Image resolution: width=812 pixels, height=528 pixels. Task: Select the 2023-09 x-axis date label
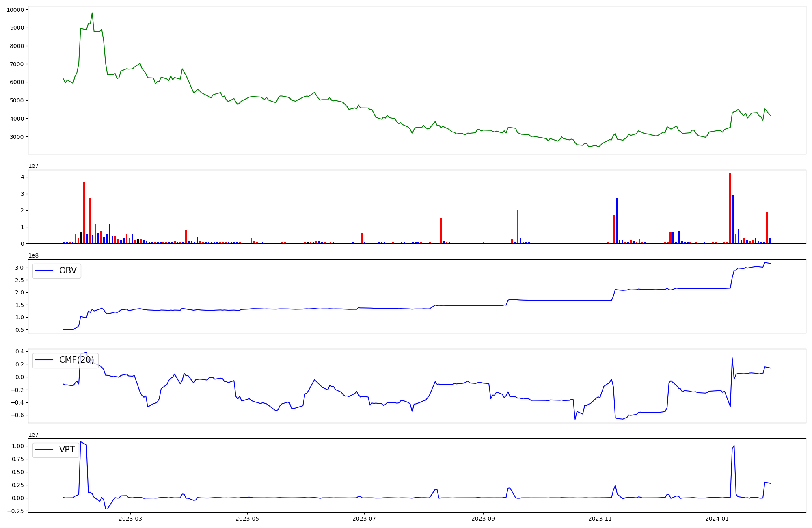coord(483,519)
